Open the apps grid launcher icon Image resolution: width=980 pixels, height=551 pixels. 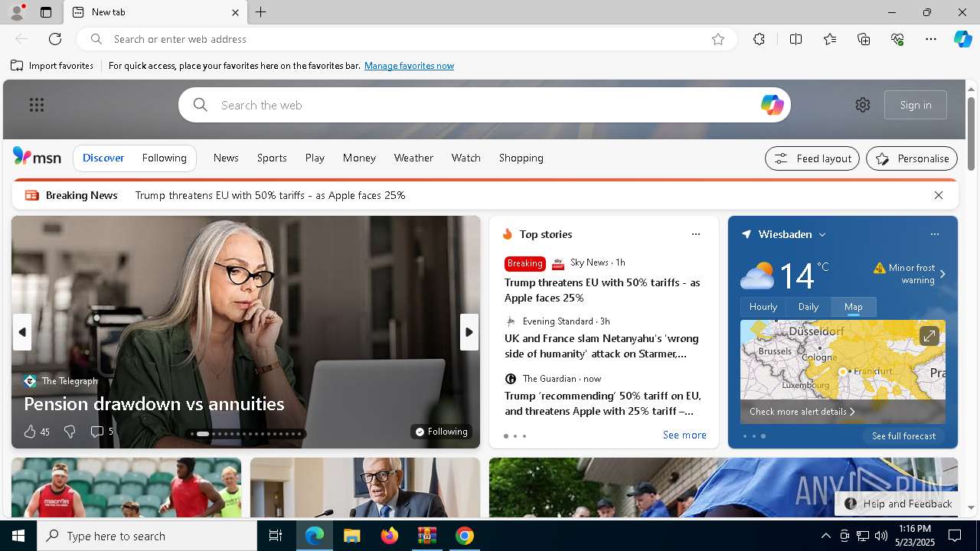click(x=37, y=105)
